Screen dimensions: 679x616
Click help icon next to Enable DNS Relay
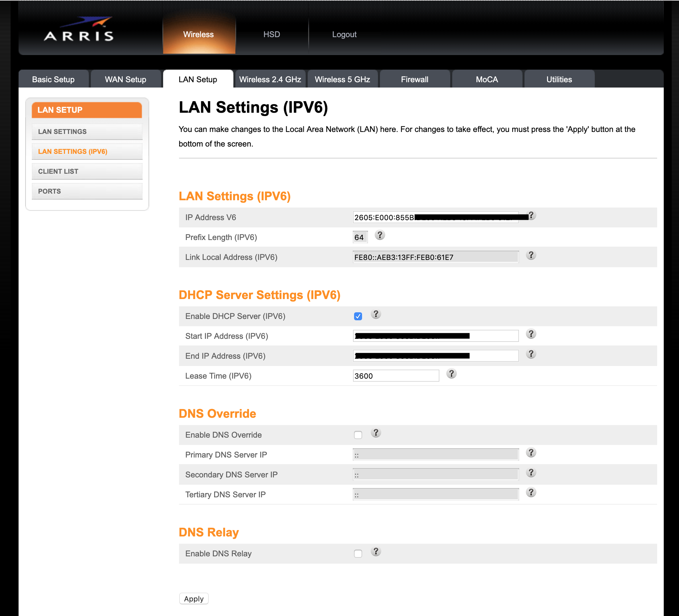(x=376, y=552)
